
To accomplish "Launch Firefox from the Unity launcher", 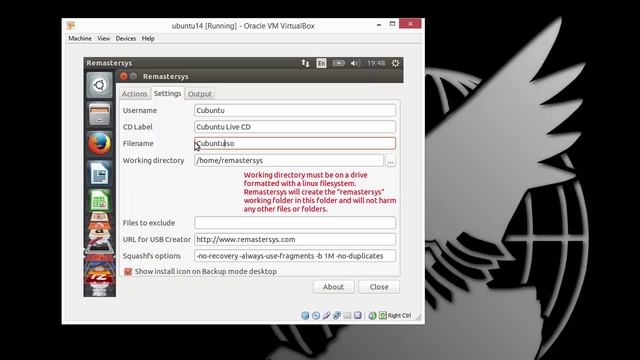I will point(99,144).
